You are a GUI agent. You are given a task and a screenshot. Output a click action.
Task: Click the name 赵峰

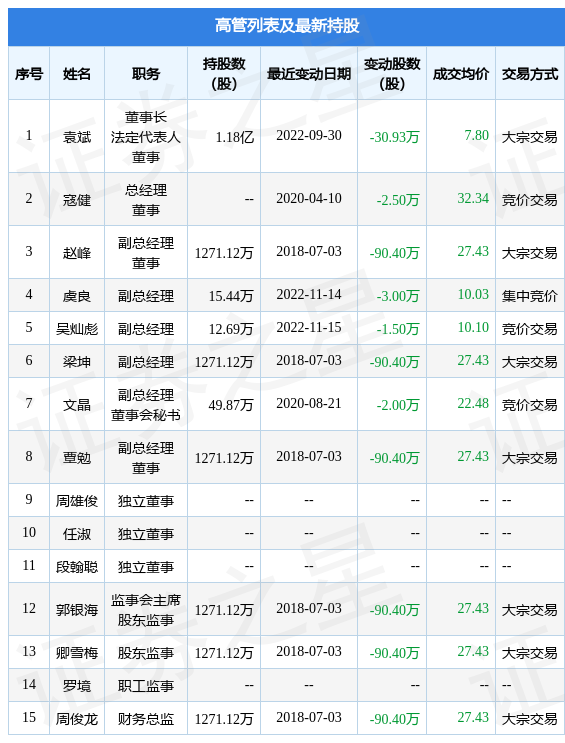[x=77, y=253]
